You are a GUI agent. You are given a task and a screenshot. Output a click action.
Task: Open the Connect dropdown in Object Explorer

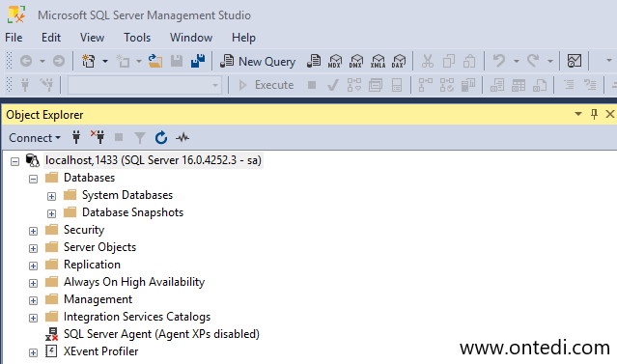[35, 138]
